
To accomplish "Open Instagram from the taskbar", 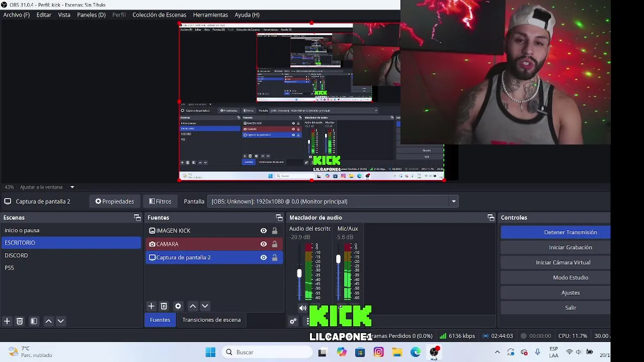I will tap(378, 352).
